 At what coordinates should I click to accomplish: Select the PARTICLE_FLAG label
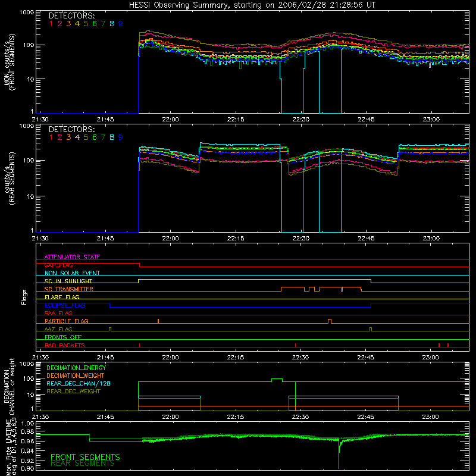pyautogui.click(x=67, y=321)
